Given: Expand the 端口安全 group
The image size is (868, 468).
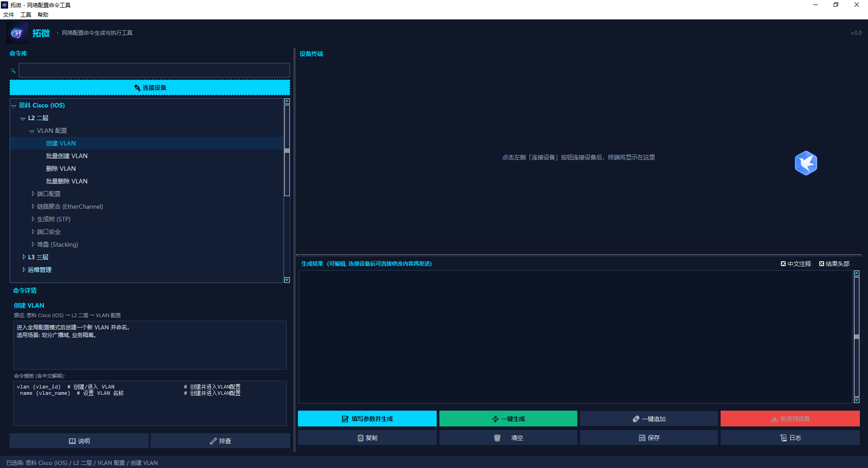Looking at the screenshot, I should (33, 232).
